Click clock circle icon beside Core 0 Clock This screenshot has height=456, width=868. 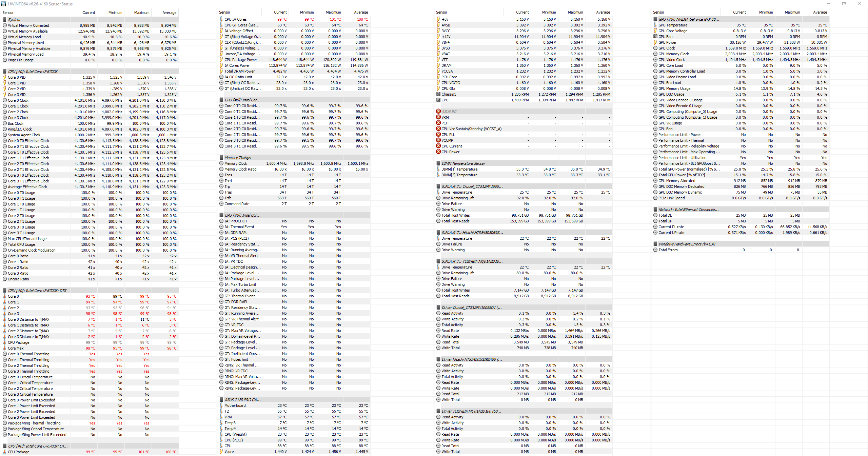(5, 100)
